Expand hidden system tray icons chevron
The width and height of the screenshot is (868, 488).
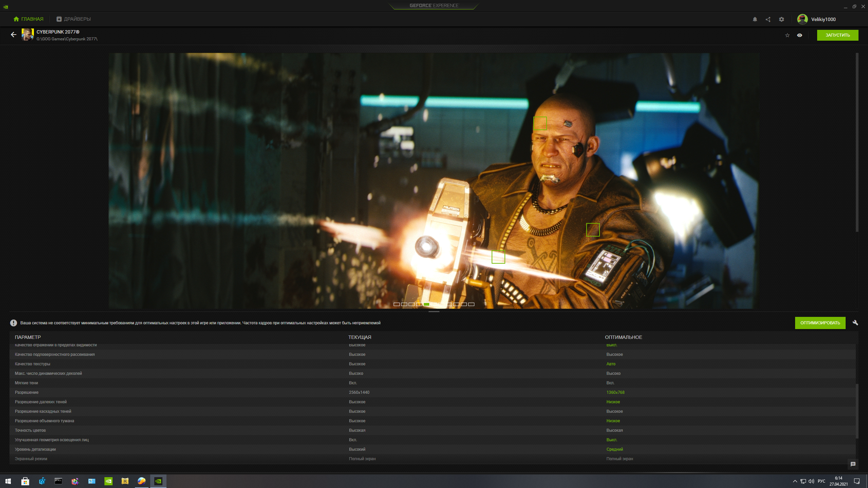tap(795, 481)
